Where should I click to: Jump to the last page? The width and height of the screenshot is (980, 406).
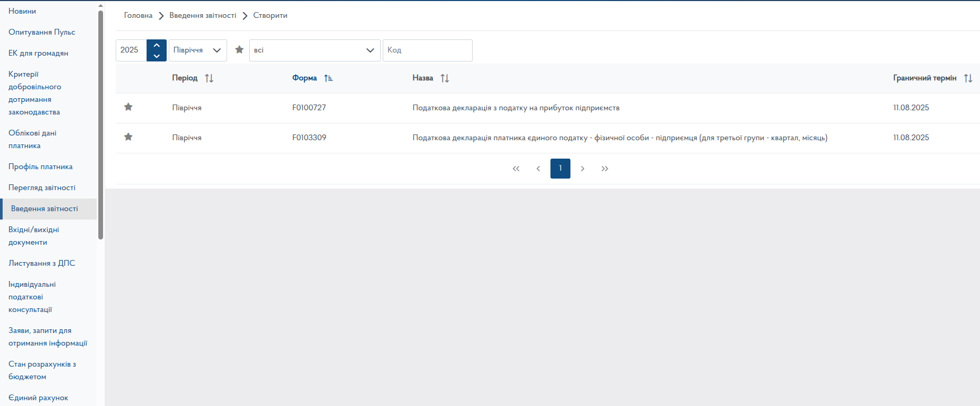(605, 169)
